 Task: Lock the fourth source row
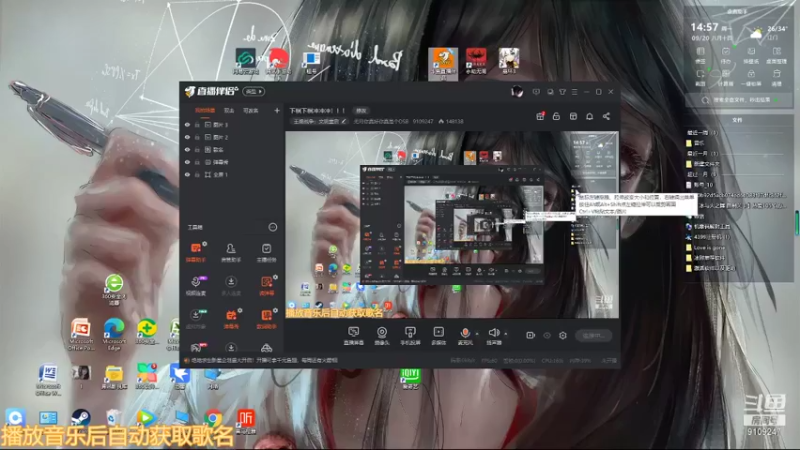pyautogui.click(x=197, y=162)
